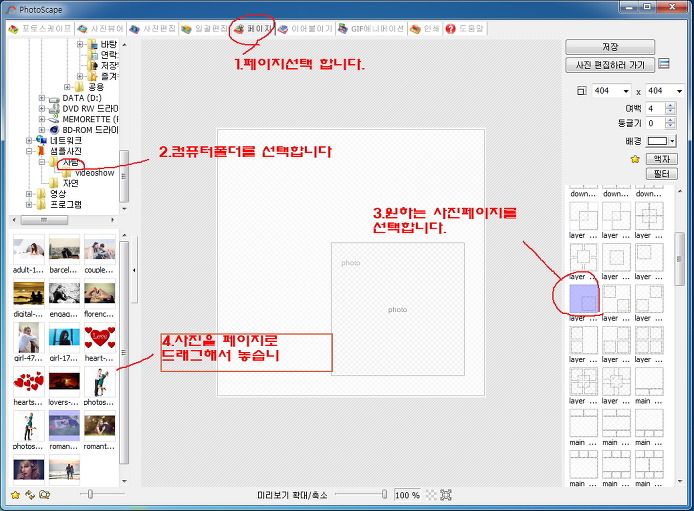Expand the 영상 folder node

[29, 194]
